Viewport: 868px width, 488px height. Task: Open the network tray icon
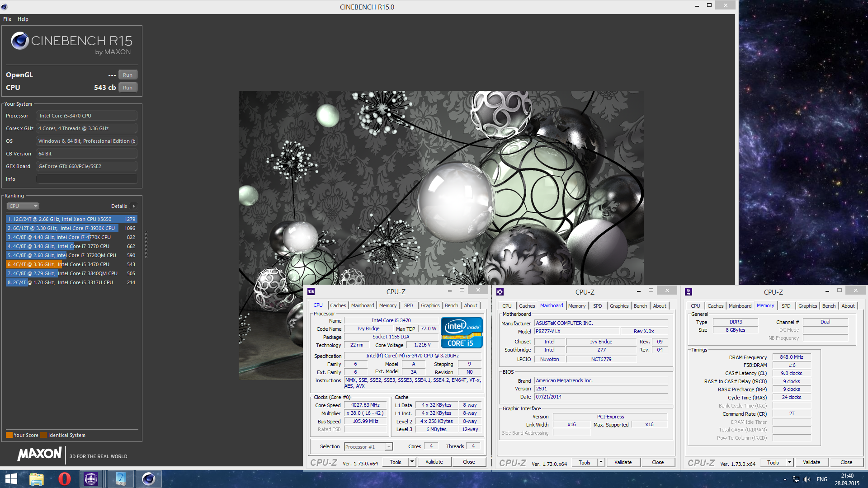pyautogui.click(x=796, y=479)
